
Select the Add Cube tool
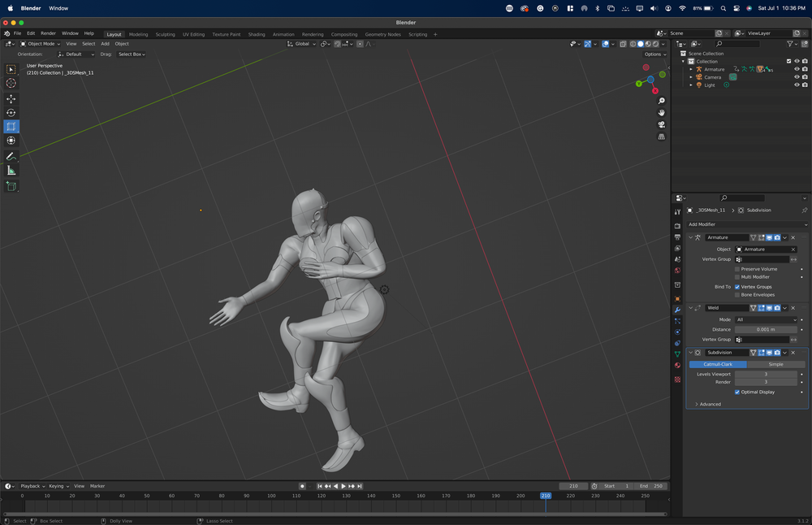(11, 186)
